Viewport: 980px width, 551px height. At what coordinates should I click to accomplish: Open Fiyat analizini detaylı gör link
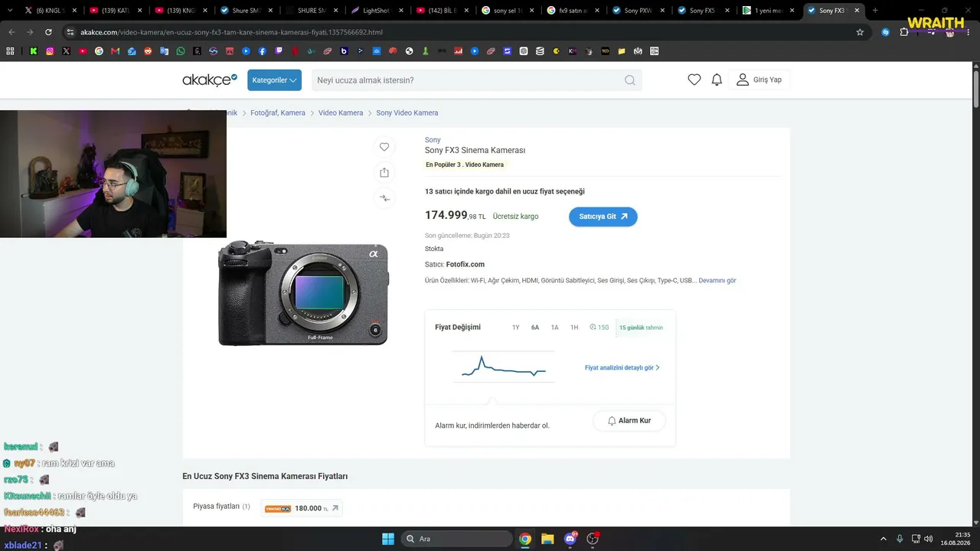point(622,368)
